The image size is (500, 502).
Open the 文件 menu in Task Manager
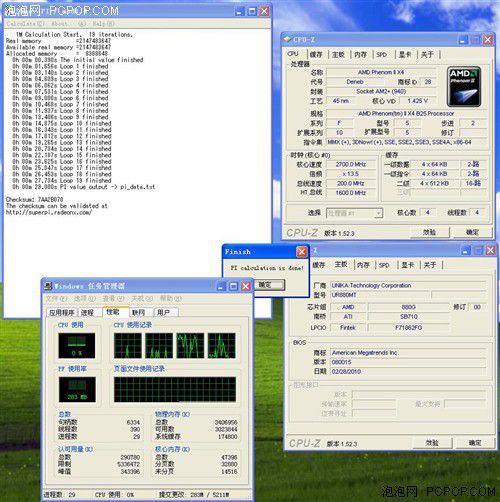click(56, 298)
